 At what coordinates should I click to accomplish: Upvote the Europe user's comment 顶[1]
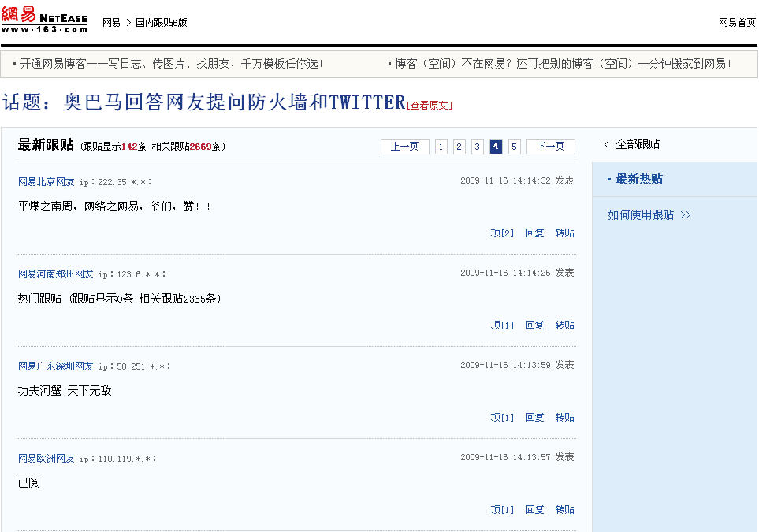pos(501,510)
